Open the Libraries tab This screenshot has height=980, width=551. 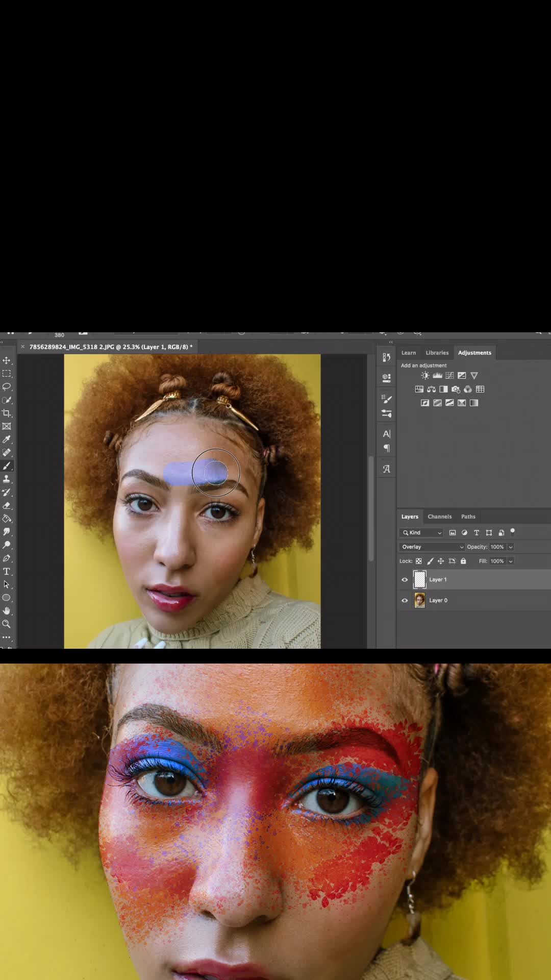tap(437, 353)
